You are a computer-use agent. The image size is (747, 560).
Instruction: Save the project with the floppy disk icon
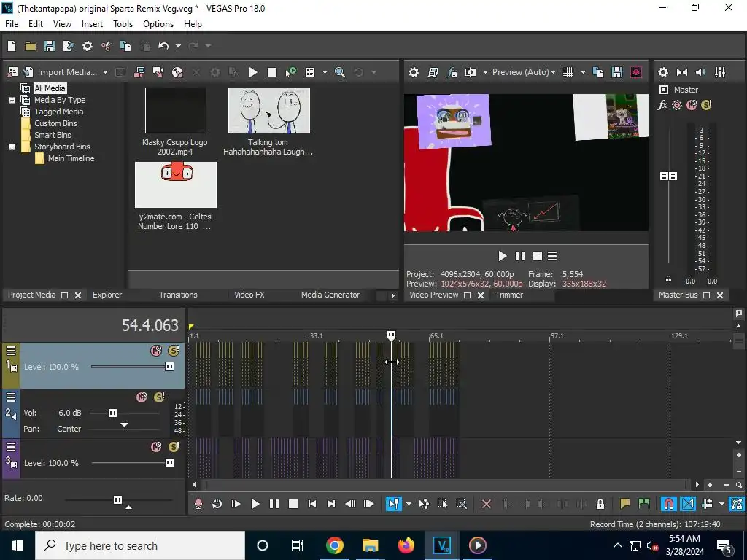click(50, 46)
